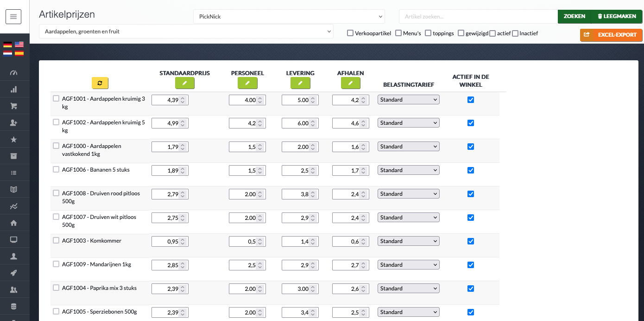The height and width of the screenshot is (321, 644).
Task: Click the ZOEKEN search button
Action: pos(575,16)
